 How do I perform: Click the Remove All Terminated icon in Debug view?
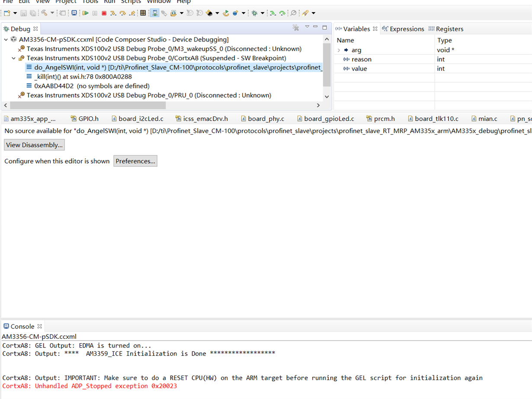(296, 28)
